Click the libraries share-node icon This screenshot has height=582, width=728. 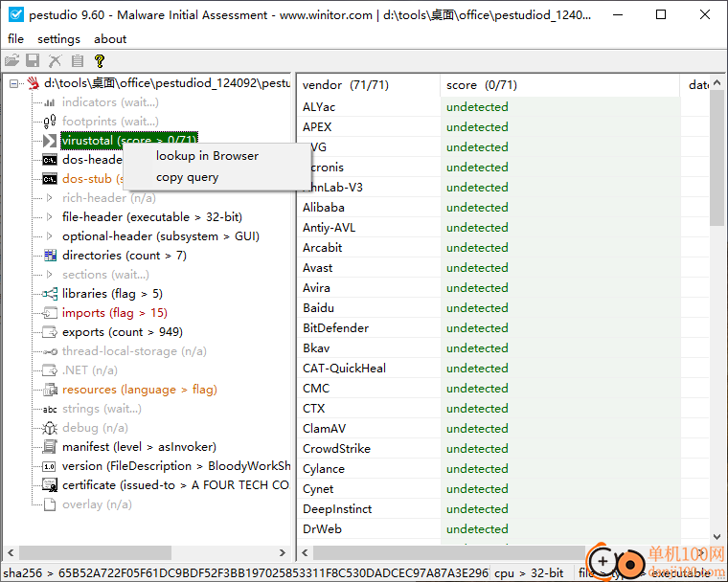pyautogui.click(x=50, y=294)
